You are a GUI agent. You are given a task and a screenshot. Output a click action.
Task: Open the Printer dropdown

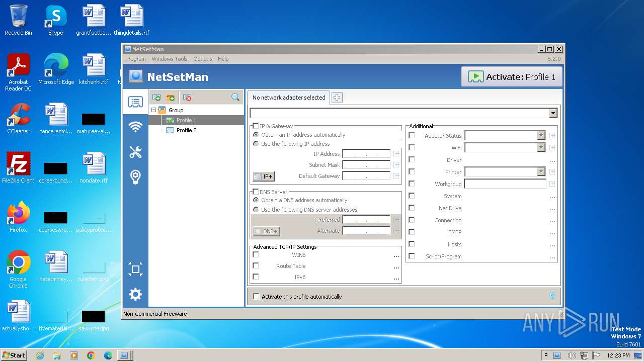click(541, 171)
